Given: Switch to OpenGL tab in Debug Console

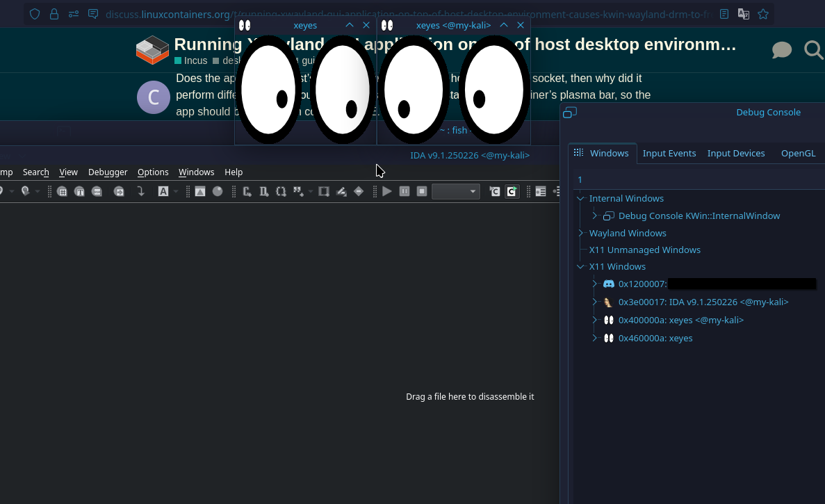Looking at the screenshot, I should click(x=798, y=153).
